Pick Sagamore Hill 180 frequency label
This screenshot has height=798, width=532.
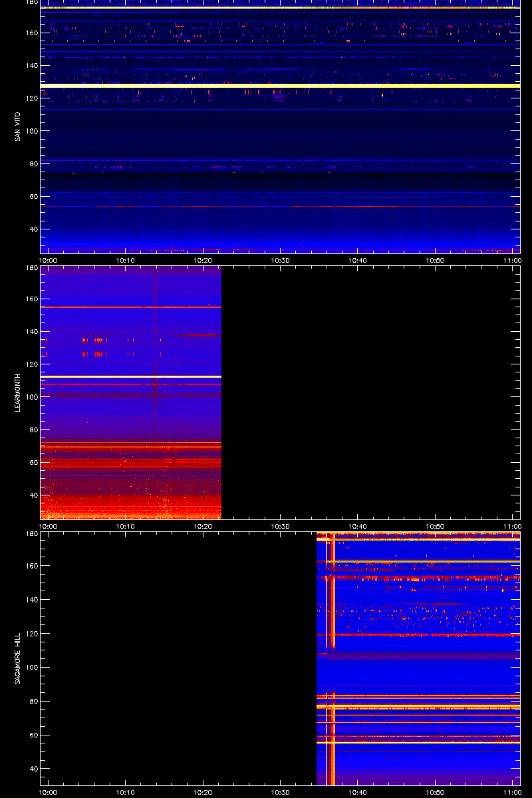(x=31, y=535)
